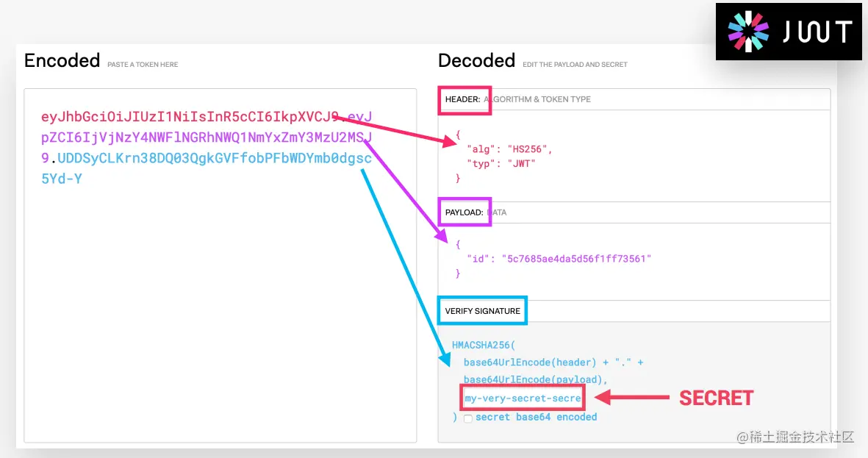The height and width of the screenshot is (458, 868).
Task: Click the "alg": "HS256" line in header
Action: tap(509, 149)
